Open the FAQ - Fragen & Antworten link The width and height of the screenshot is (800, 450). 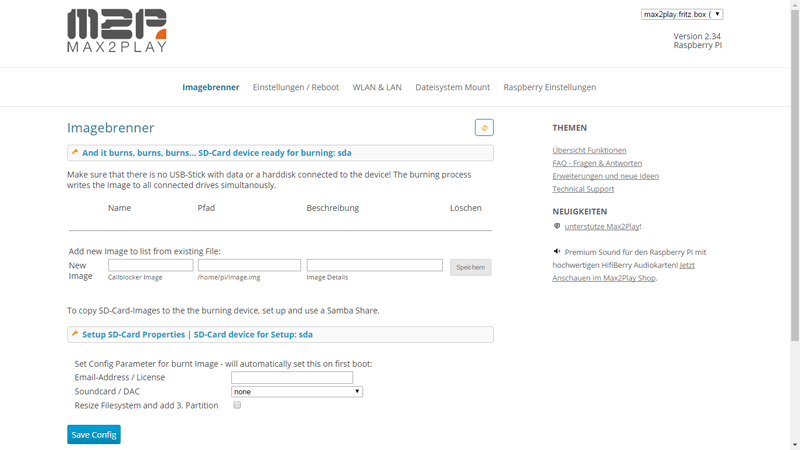(597, 163)
